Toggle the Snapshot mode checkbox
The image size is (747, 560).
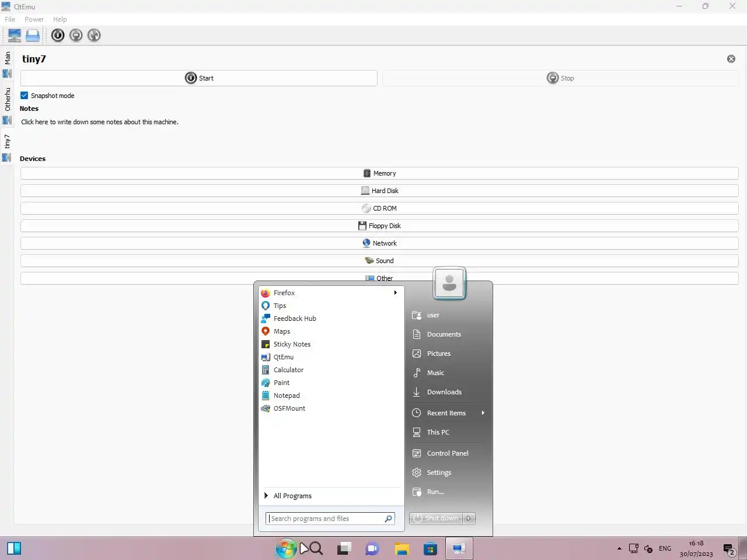pos(25,96)
